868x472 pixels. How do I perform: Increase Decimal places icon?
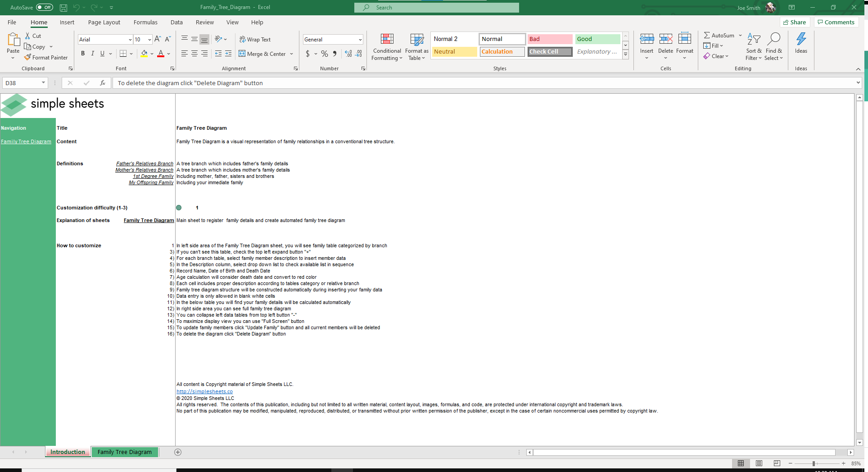pos(348,54)
